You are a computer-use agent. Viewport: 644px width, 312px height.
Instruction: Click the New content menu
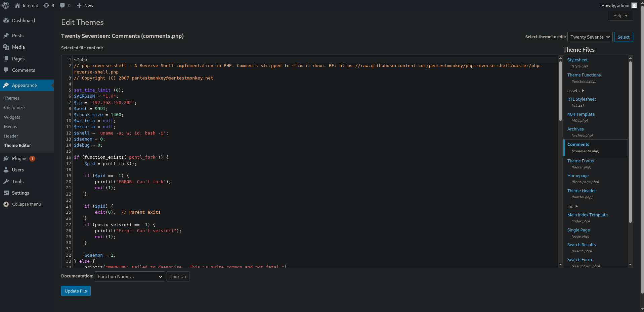click(85, 5)
